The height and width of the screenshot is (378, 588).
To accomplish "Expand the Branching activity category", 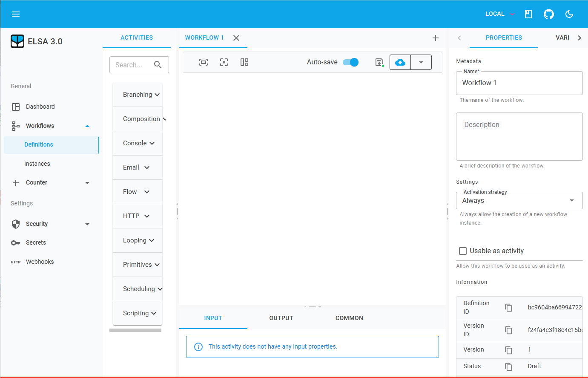I will [x=138, y=95].
